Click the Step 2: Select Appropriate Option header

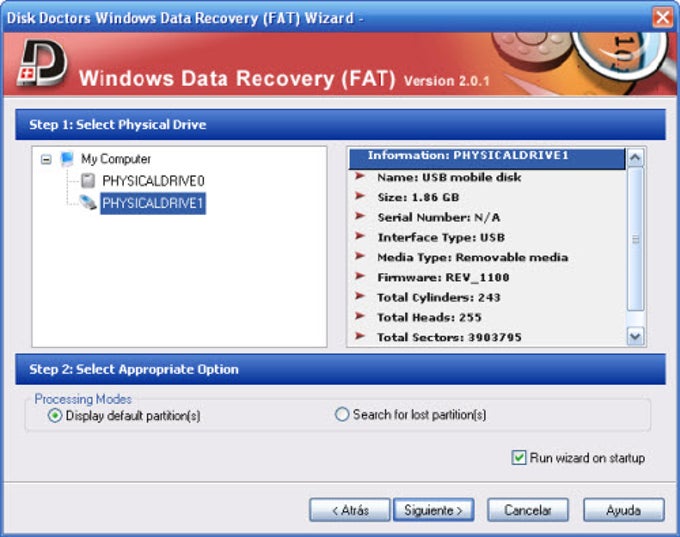pyautogui.click(x=340, y=369)
